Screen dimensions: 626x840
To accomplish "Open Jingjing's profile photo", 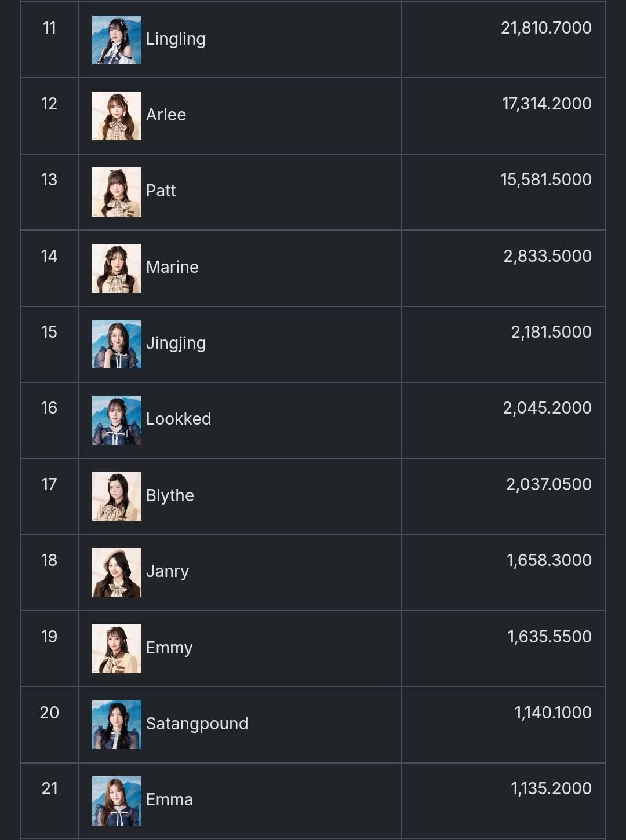I will click(117, 344).
